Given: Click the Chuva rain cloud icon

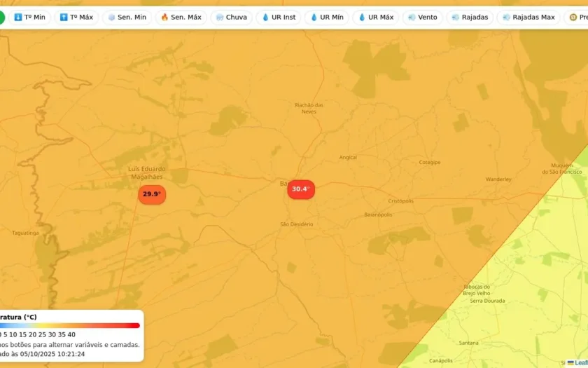Looking at the screenshot, I should click(220, 18).
